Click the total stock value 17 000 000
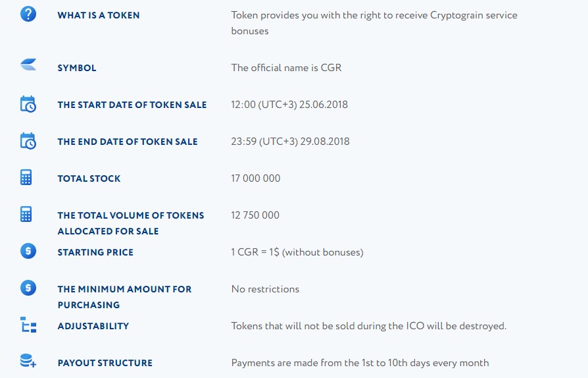588x378 pixels. [x=256, y=178]
